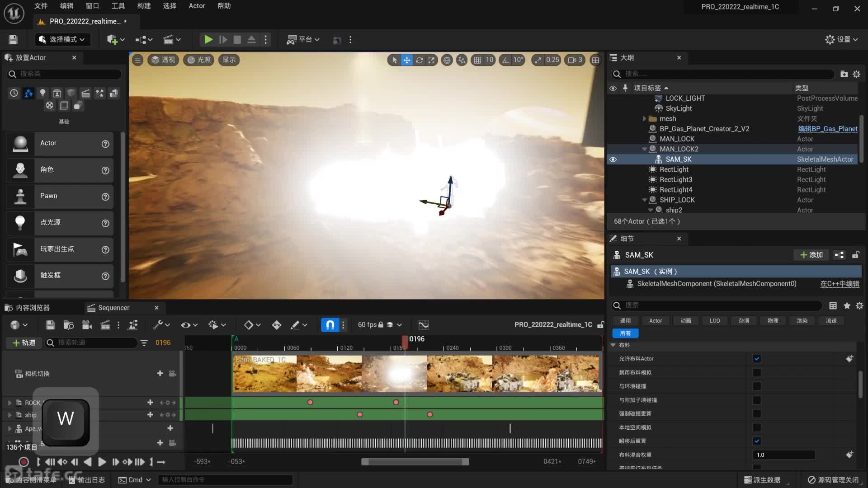Open the 60 fps frame rate dropdown
This screenshot has height=488, width=868.
[x=380, y=325]
